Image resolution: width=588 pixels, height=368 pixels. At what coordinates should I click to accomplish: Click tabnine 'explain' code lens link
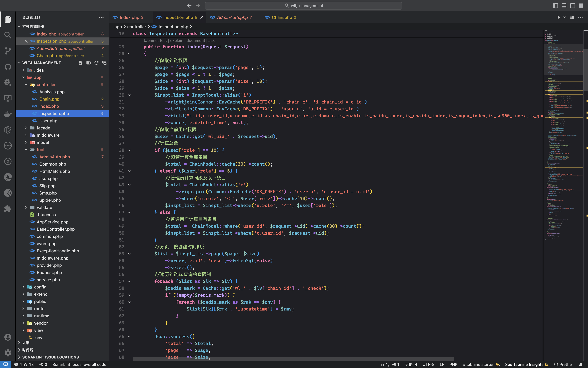(176, 41)
